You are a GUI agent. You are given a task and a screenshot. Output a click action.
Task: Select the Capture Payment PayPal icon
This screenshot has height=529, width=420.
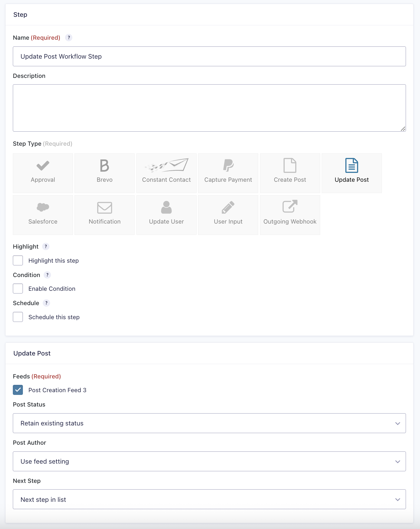pos(228,166)
